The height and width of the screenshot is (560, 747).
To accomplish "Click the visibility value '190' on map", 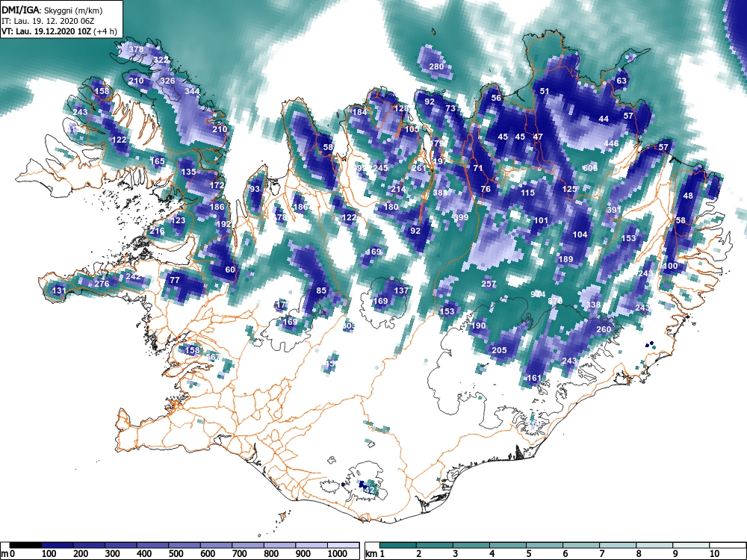I will pos(478,326).
